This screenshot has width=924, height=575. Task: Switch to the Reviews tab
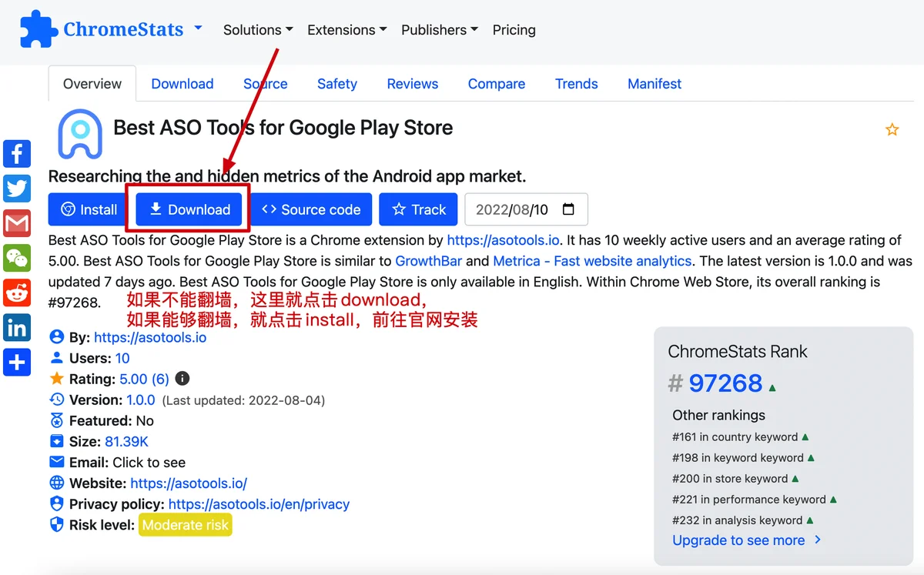(413, 84)
